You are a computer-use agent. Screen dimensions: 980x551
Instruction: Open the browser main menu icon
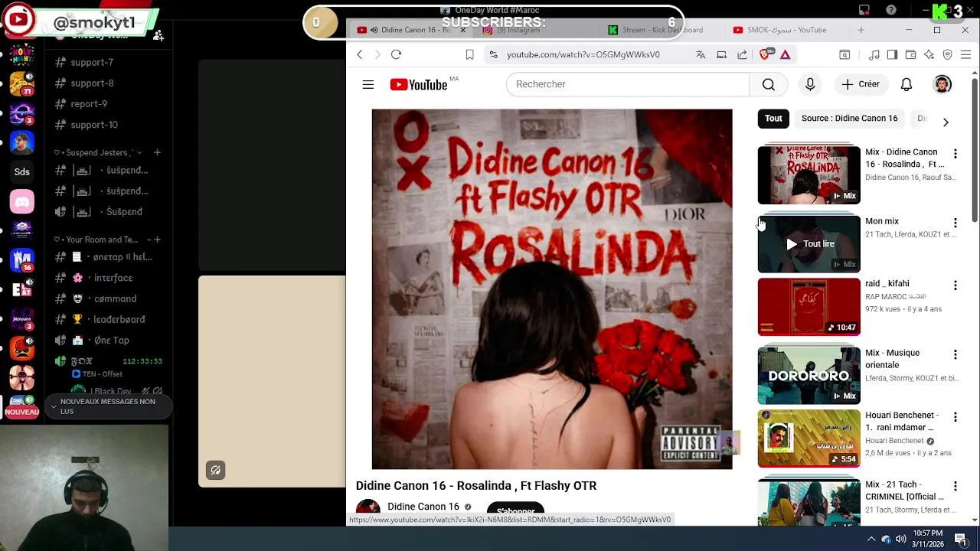tap(966, 54)
